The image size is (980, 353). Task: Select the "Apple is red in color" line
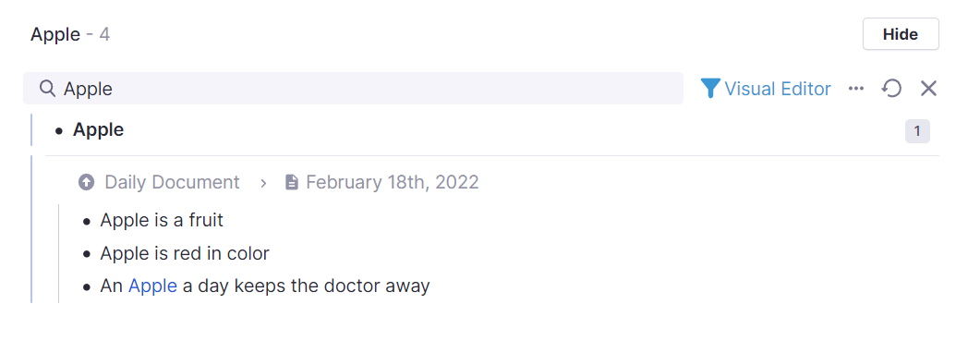point(185,253)
